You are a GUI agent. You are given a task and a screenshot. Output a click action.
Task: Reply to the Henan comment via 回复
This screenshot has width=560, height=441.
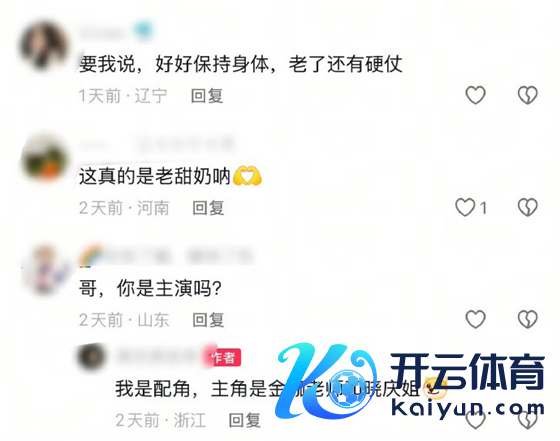(x=208, y=208)
